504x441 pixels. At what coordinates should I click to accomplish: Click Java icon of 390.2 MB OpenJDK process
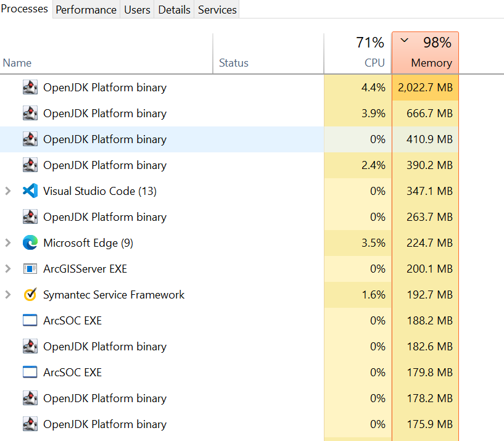click(x=30, y=165)
